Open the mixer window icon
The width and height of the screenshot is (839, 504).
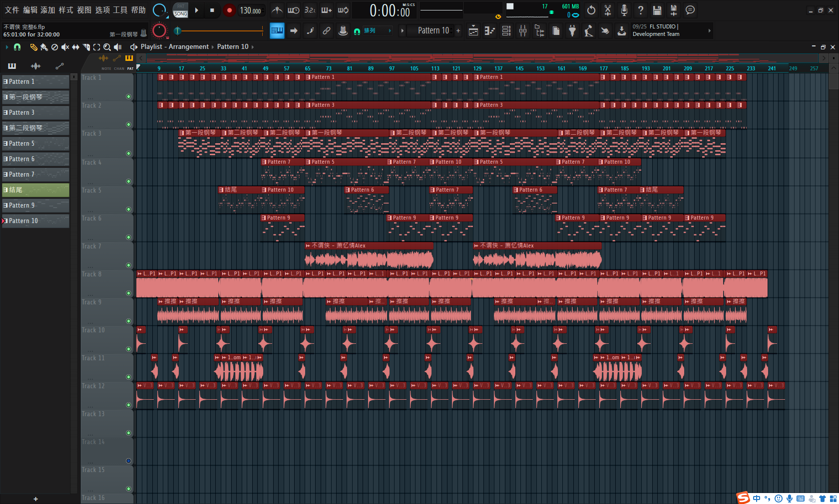[x=523, y=31]
